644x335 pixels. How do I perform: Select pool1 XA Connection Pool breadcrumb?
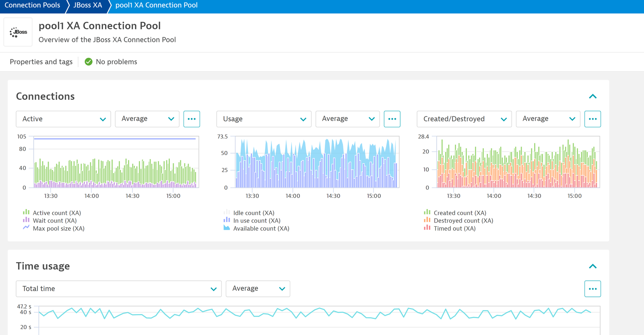[x=157, y=5]
